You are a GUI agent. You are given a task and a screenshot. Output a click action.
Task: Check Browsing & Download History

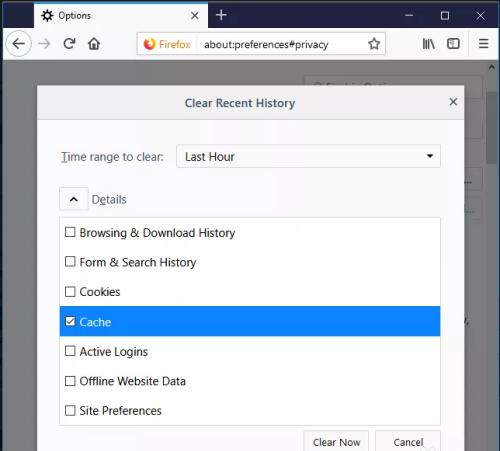[x=70, y=232]
